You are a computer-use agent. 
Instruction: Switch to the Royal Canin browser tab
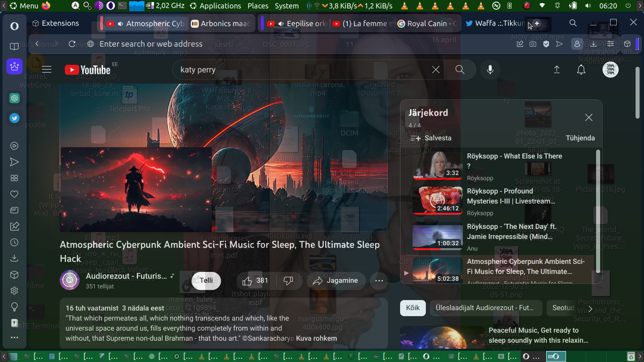pos(428,24)
